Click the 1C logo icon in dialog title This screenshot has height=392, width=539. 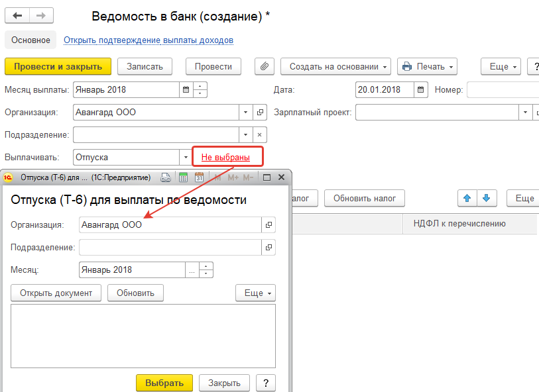[x=8, y=177]
